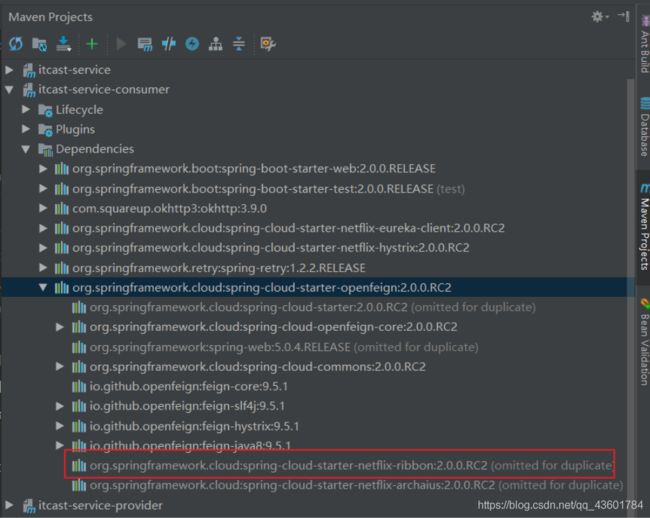
Task: Click the vertical scrollbar of the dependency tree
Action: click(629, 300)
